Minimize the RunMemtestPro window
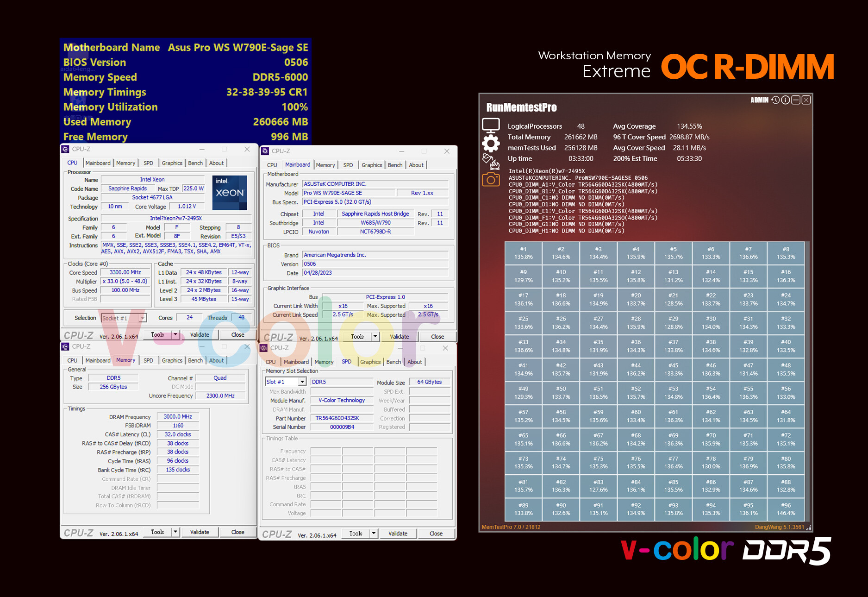868x597 pixels. point(796,100)
